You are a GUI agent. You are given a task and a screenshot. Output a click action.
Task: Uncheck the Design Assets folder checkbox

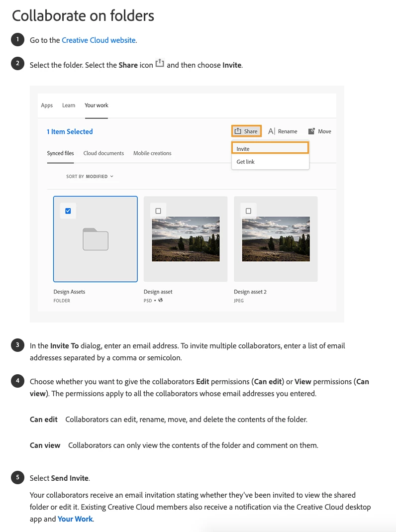click(x=68, y=211)
